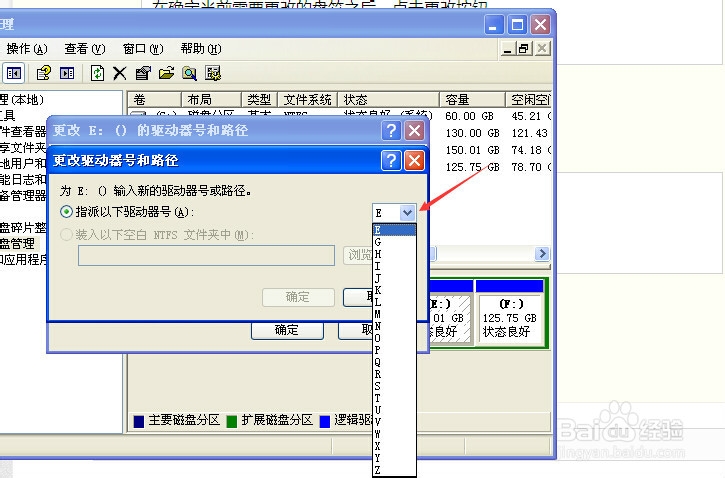Open the 窗口(W) menu

143,49
